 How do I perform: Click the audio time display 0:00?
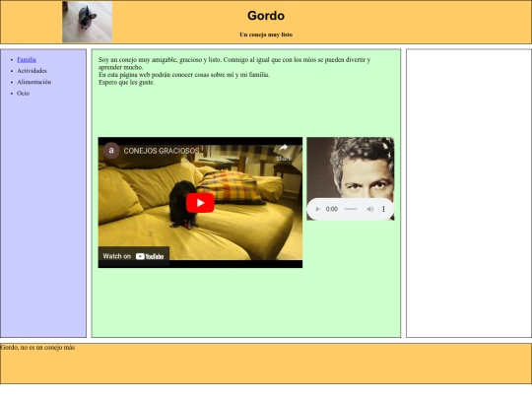click(x=332, y=209)
